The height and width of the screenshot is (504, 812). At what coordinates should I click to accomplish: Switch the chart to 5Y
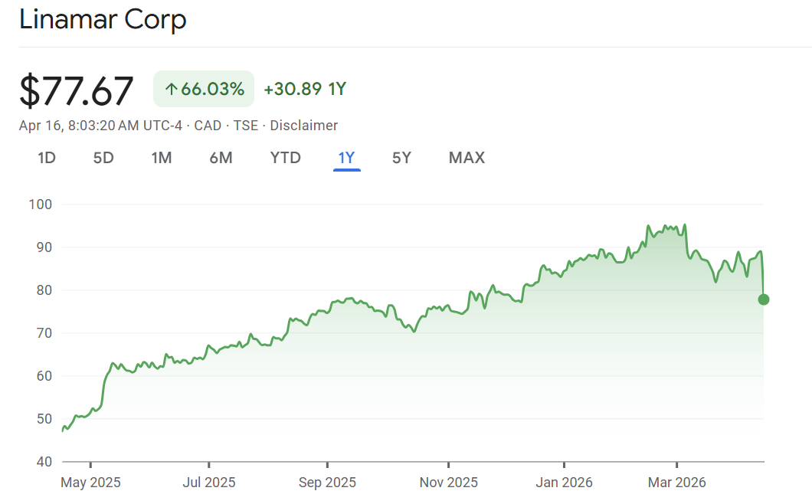pos(401,158)
